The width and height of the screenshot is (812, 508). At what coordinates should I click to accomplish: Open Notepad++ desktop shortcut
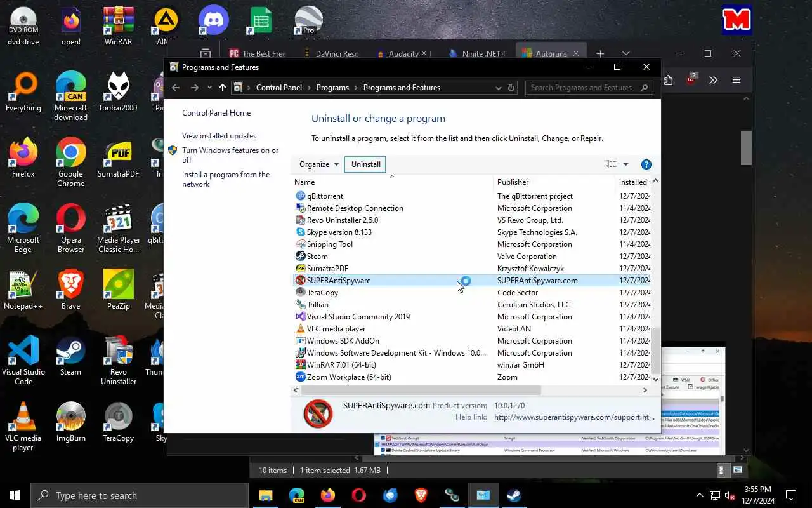coord(23,290)
